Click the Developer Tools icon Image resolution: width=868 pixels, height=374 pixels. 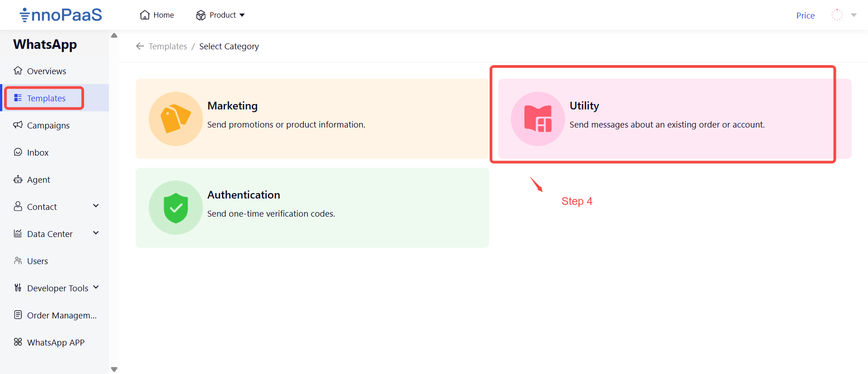[x=18, y=288]
